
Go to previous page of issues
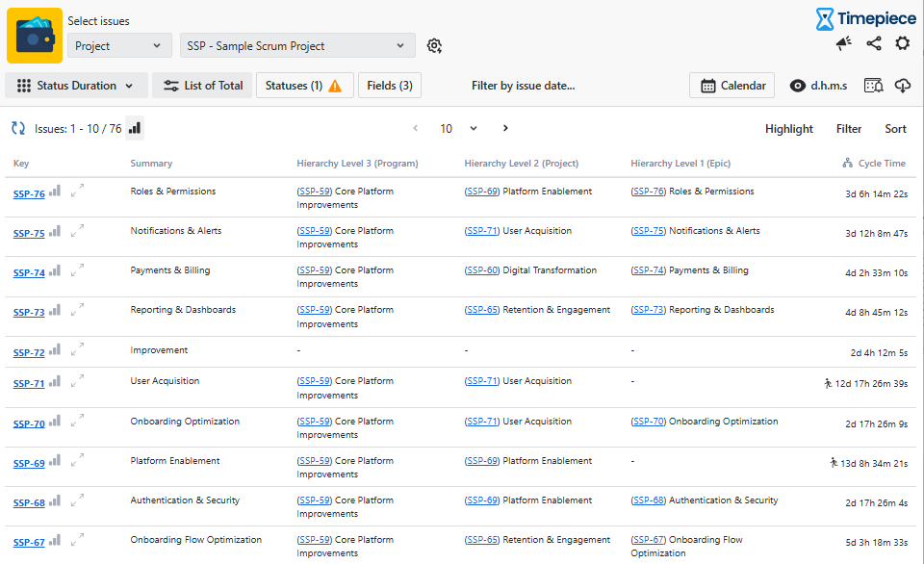(416, 128)
